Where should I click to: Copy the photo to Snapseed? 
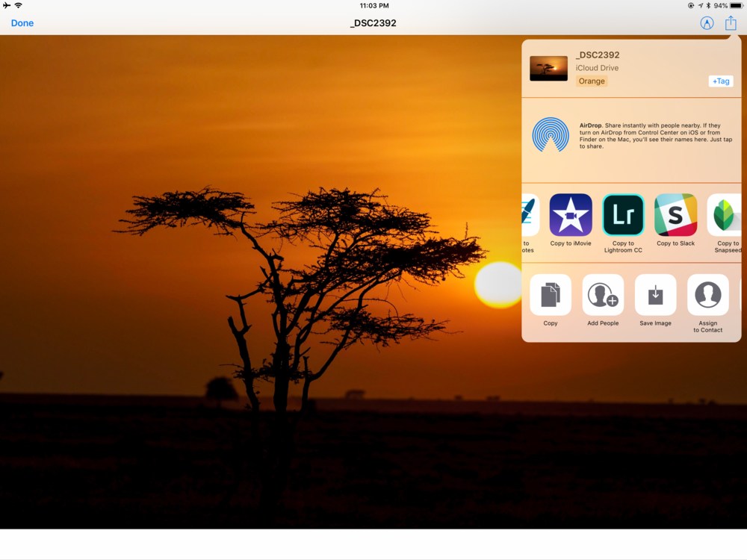pyautogui.click(x=724, y=215)
